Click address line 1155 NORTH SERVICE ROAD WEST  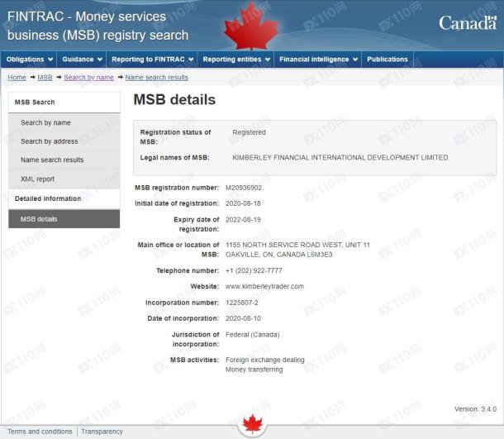coord(297,245)
